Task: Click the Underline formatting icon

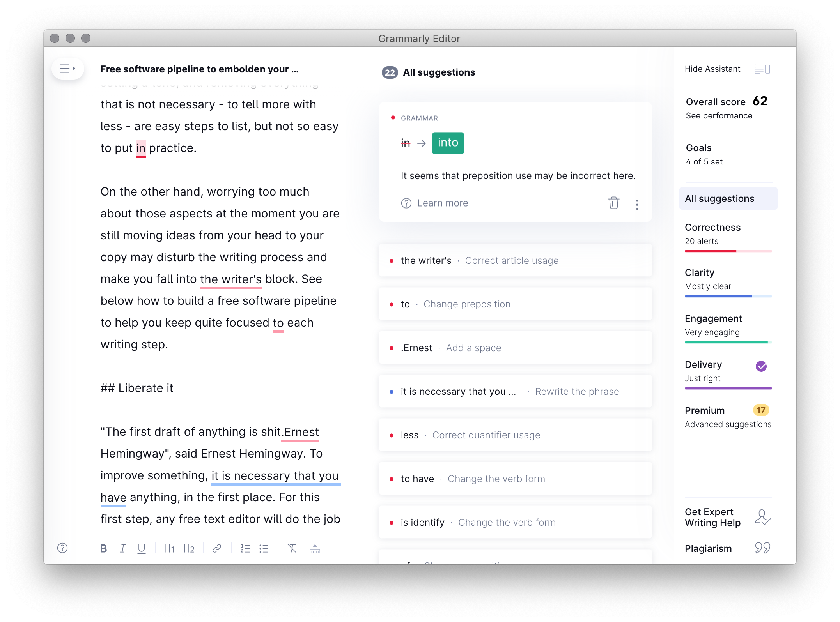Action: click(141, 549)
